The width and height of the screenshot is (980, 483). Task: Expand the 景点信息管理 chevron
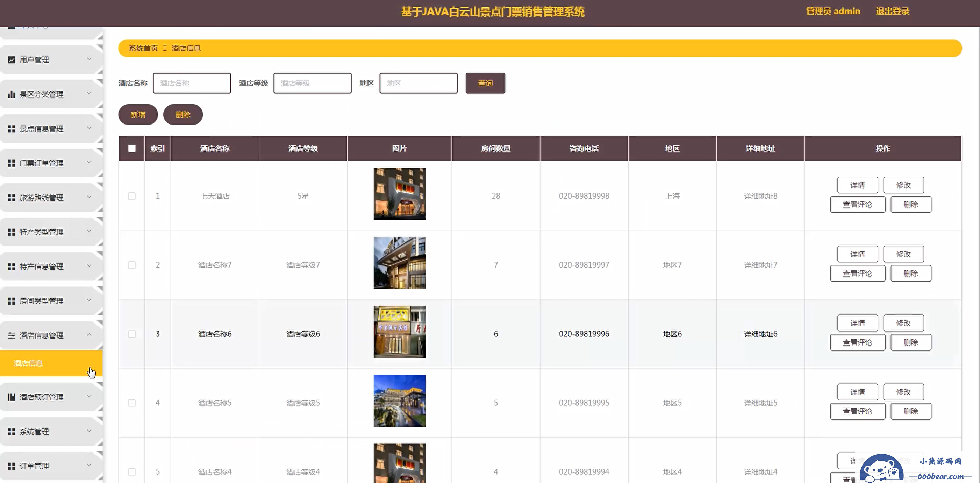coord(89,128)
